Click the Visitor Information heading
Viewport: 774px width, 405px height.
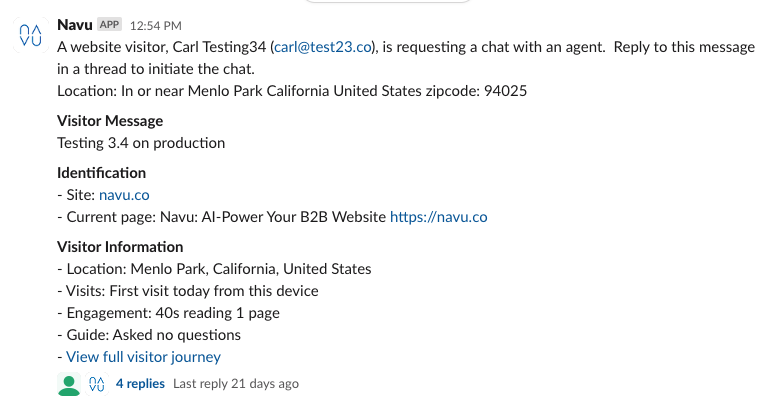pyautogui.click(x=120, y=247)
